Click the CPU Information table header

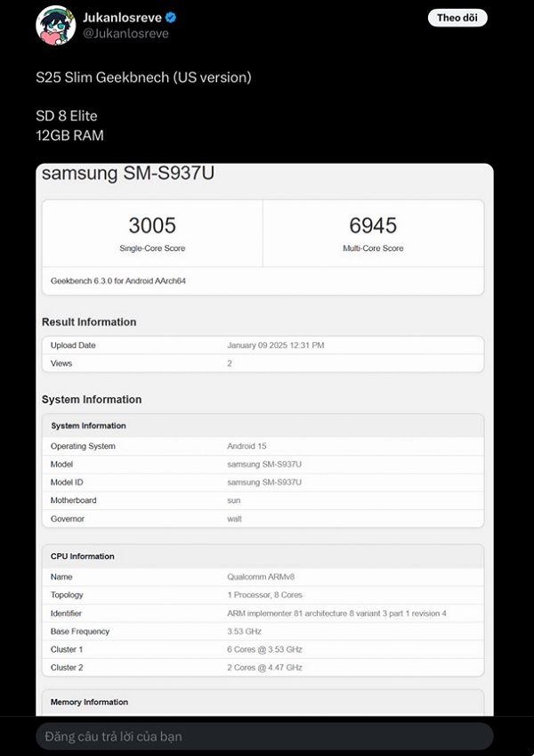tap(83, 557)
